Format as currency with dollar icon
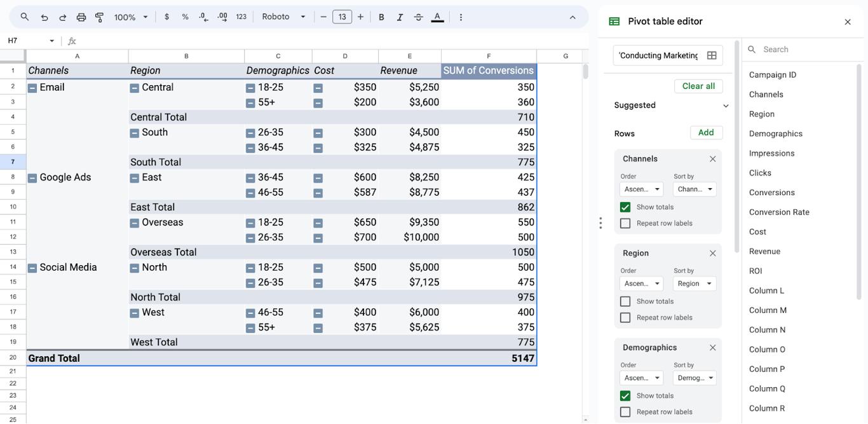Screen dimensions: 868x424 click(166, 17)
